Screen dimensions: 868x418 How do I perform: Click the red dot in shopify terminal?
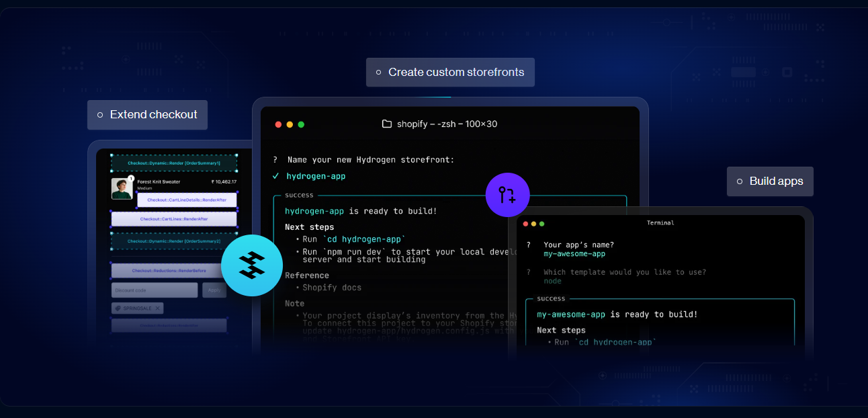point(278,124)
